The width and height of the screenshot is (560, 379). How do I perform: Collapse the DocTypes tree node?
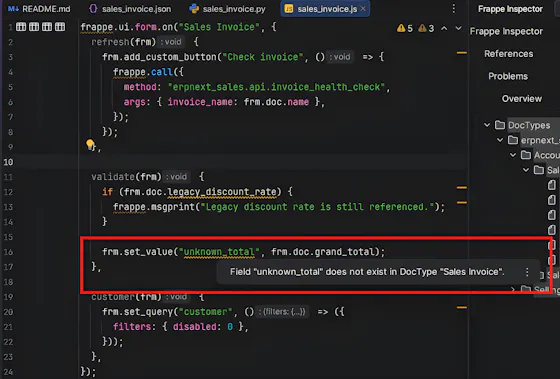(x=487, y=125)
